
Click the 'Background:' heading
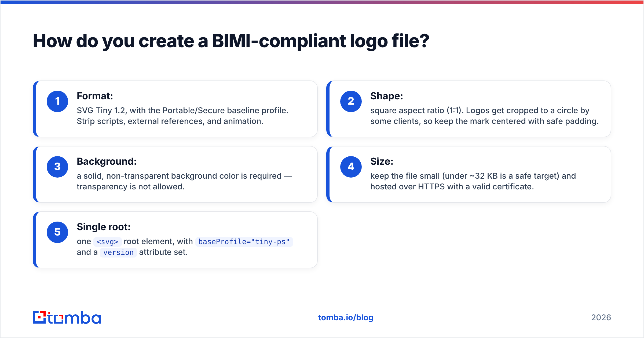(107, 161)
